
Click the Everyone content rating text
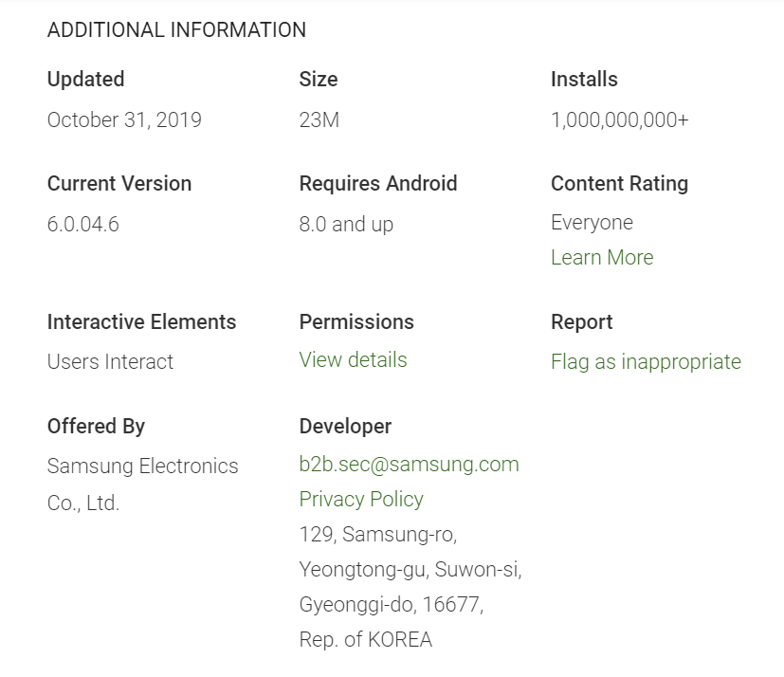[592, 223]
